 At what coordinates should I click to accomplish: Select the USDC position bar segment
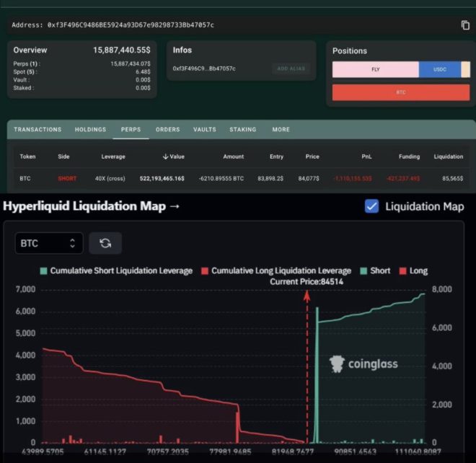[x=440, y=69]
